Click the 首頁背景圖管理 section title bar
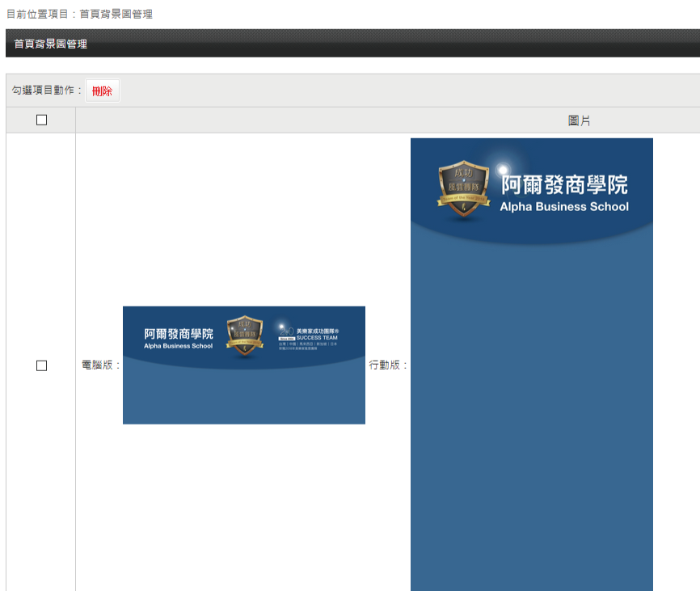700x591 pixels. (352, 44)
